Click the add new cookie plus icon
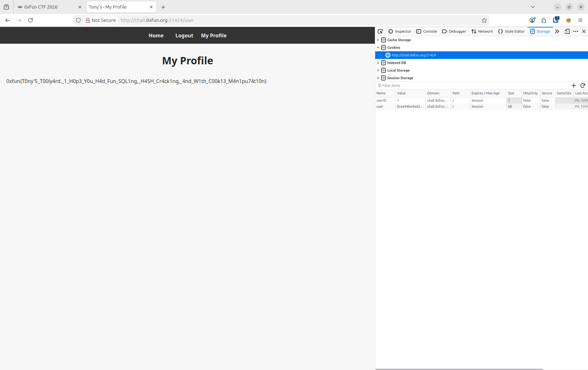The width and height of the screenshot is (588, 370). tap(574, 86)
